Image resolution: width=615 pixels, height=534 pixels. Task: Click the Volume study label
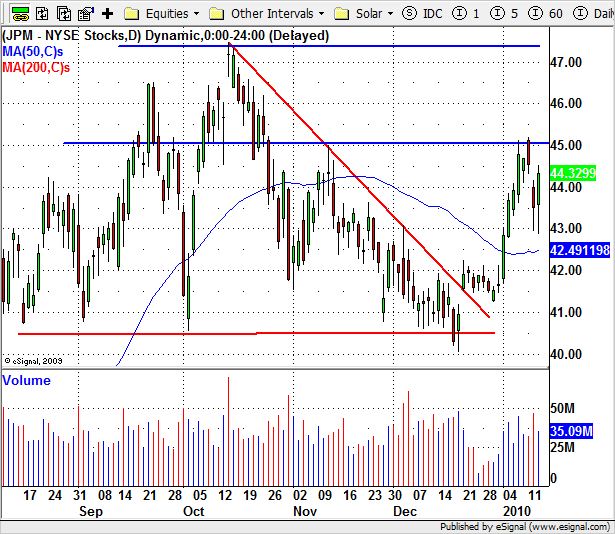(x=26, y=380)
